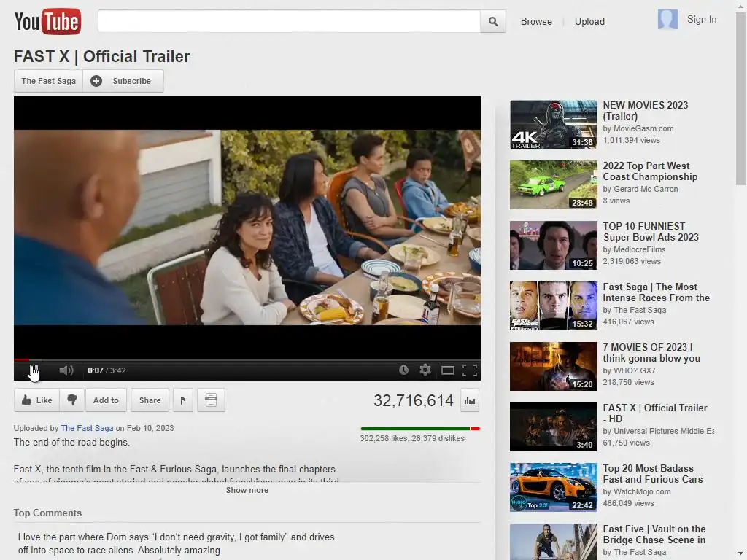Click the Sign In link
Viewport: 747px width, 560px height.
pos(701,19)
